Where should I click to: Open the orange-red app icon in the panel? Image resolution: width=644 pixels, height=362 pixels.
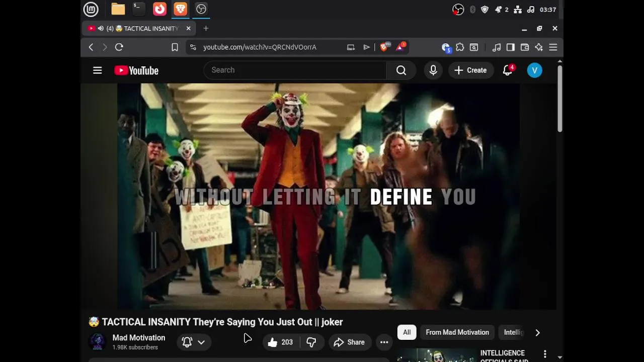tap(159, 9)
